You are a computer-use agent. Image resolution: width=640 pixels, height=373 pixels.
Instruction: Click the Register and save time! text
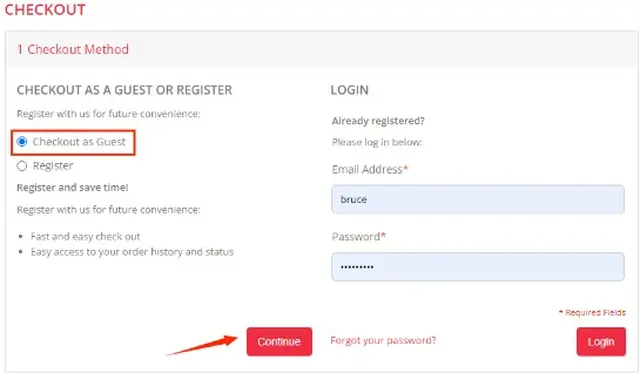[72, 188]
